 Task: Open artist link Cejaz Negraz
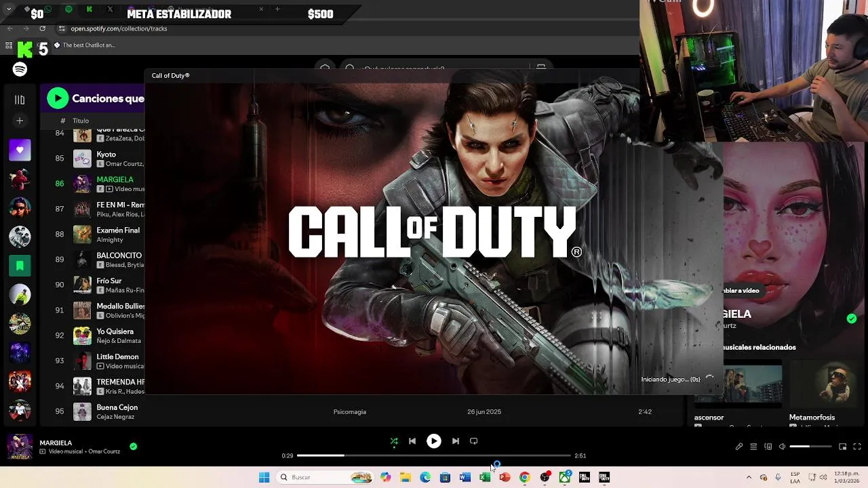coord(115,417)
